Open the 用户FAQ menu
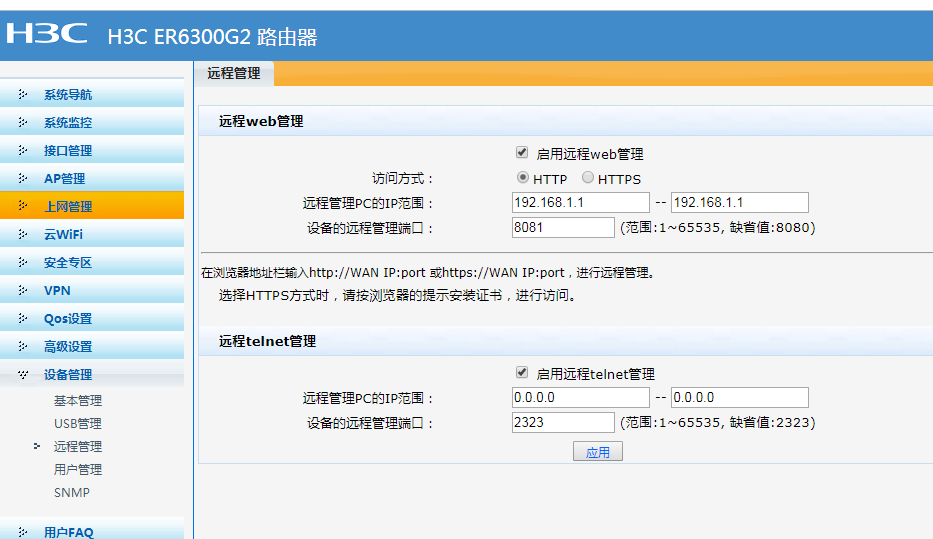The width and height of the screenshot is (933, 539). click(68, 532)
